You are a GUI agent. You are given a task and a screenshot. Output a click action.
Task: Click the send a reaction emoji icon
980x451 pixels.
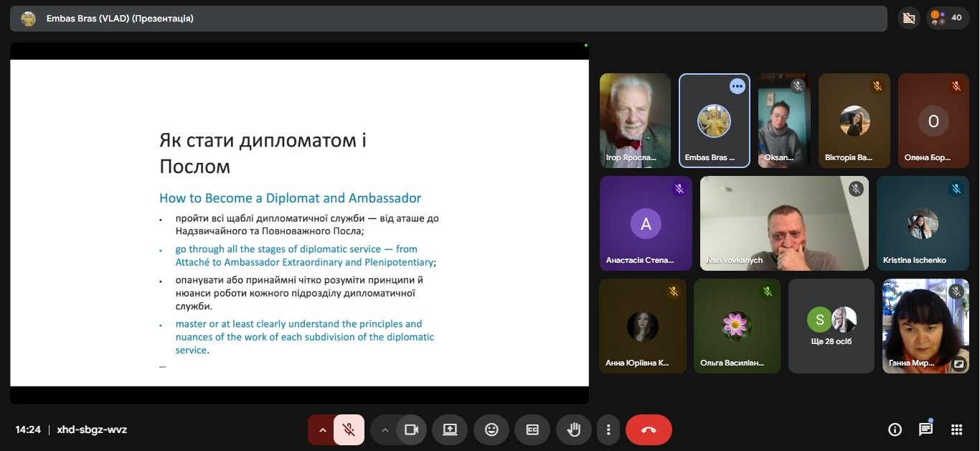(491, 429)
